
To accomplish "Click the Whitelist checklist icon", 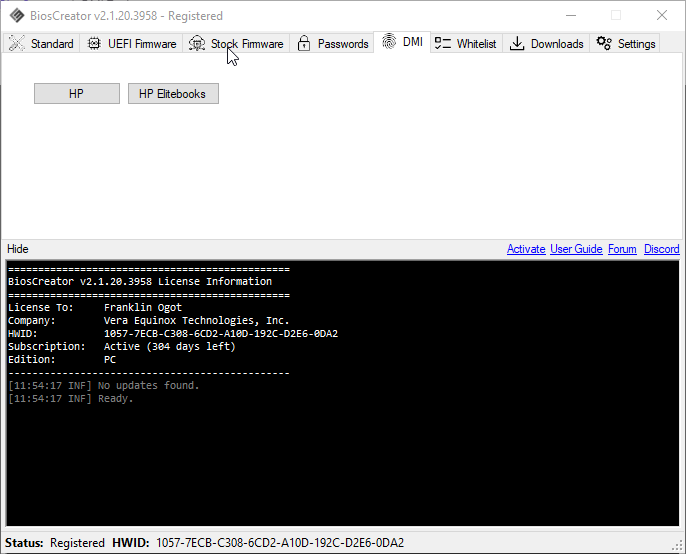I will point(443,43).
